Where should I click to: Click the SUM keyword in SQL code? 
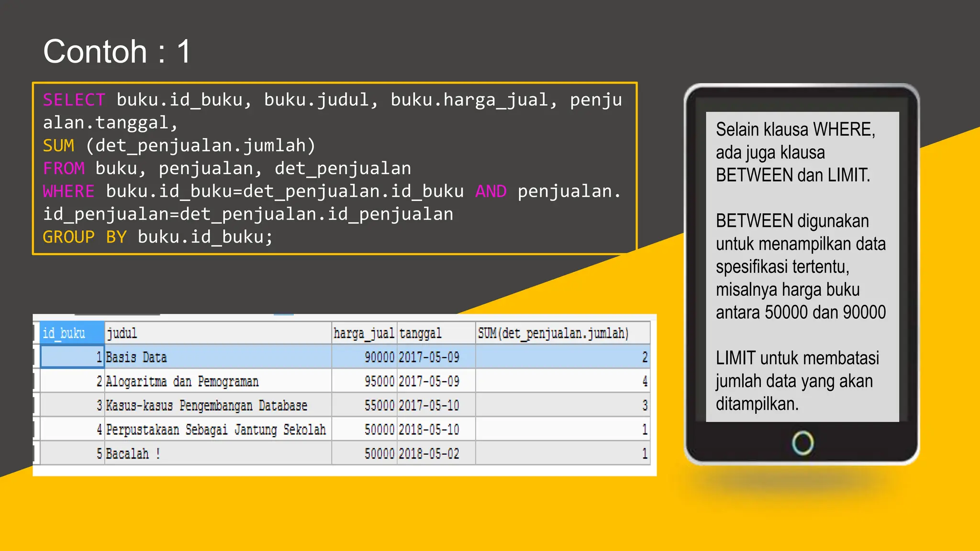[58, 145]
